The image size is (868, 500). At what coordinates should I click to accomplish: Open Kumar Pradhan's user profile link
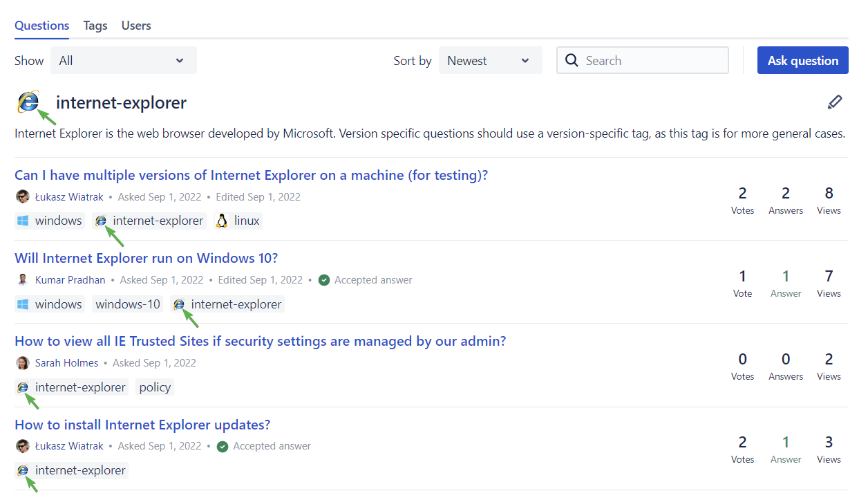pyautogui.click(x=70, y=280)
